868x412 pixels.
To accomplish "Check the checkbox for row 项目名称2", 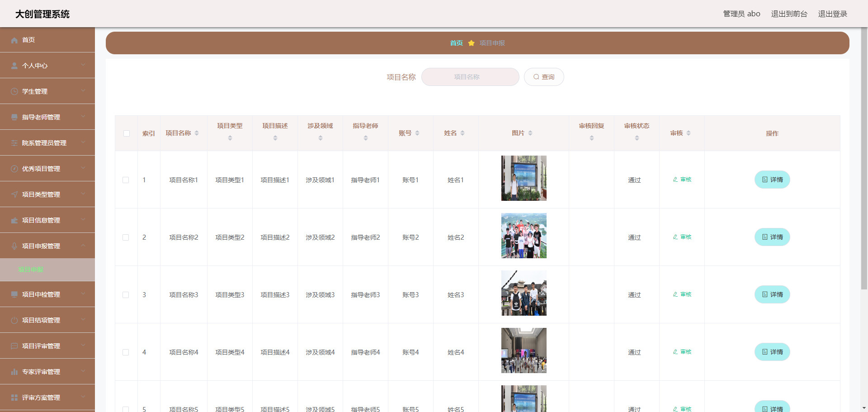I will point(126,237).
